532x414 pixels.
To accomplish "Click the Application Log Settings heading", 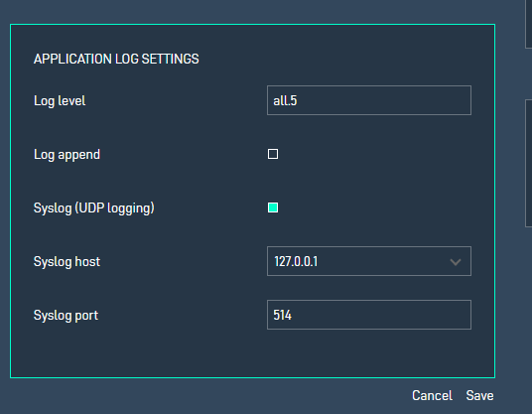I will [x=116, y=59].
